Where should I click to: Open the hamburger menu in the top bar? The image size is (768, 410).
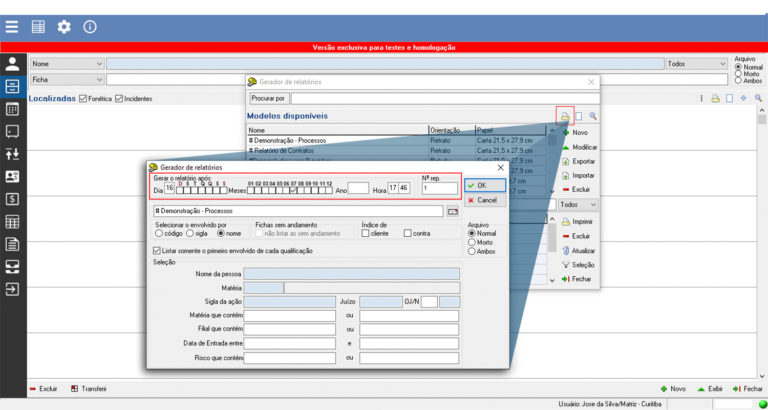click(x=12, y=26)
